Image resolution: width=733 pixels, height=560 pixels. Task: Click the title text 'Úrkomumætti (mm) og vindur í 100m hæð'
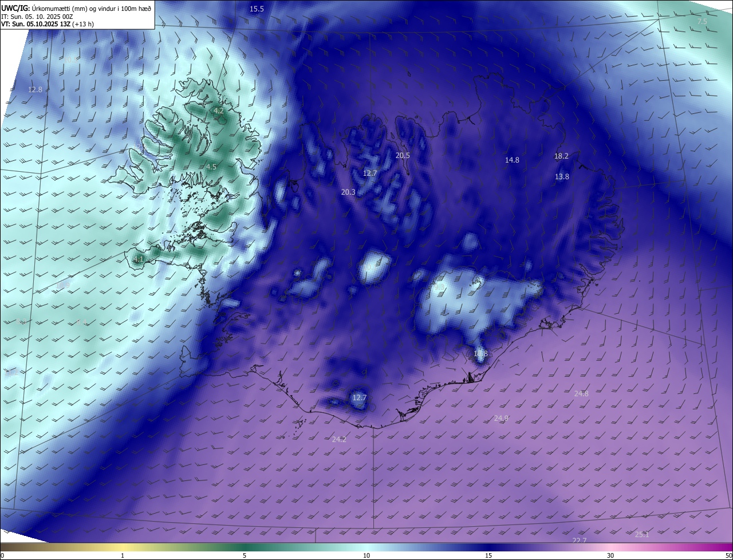coord(92,7)
